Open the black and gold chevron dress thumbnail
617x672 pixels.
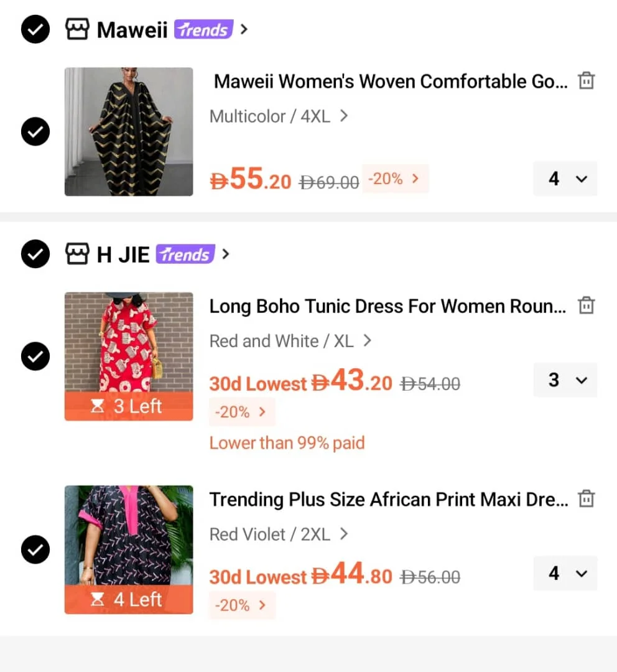click(129, 131)
